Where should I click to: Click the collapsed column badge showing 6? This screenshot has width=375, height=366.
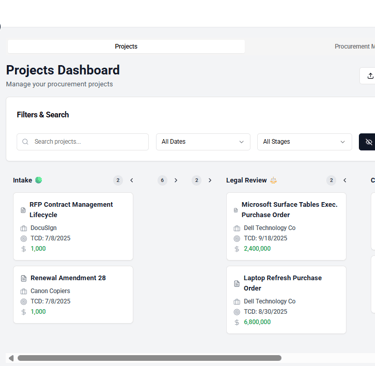162,180
